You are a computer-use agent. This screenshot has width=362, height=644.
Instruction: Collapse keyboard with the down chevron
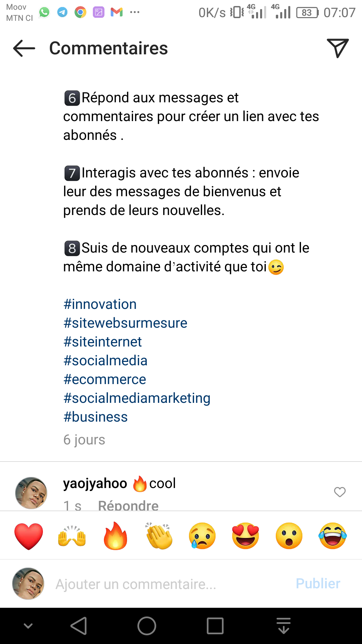click(x=28, y=626)
